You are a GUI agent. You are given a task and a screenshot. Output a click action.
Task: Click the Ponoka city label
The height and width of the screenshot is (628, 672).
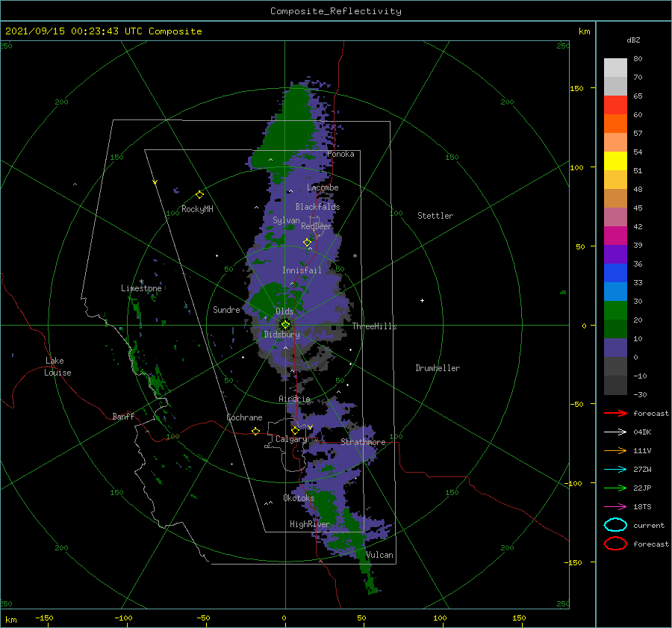click(x=340, y=154)
